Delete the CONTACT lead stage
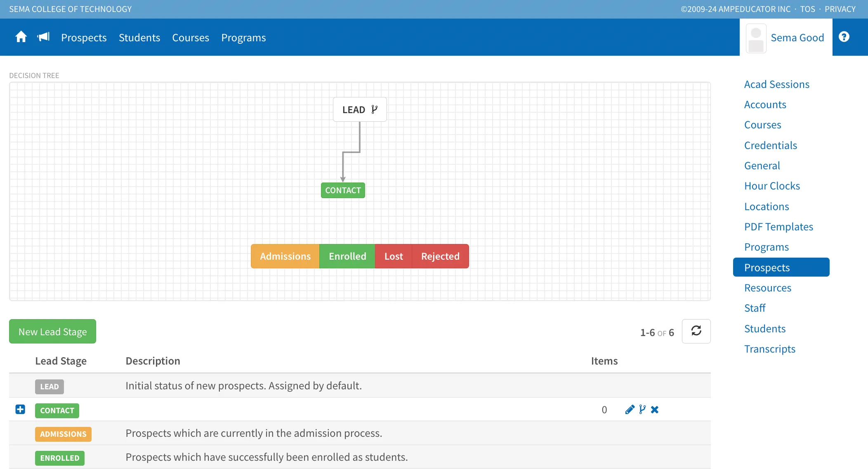Viewport: 868px width, 469px height. 655,410
